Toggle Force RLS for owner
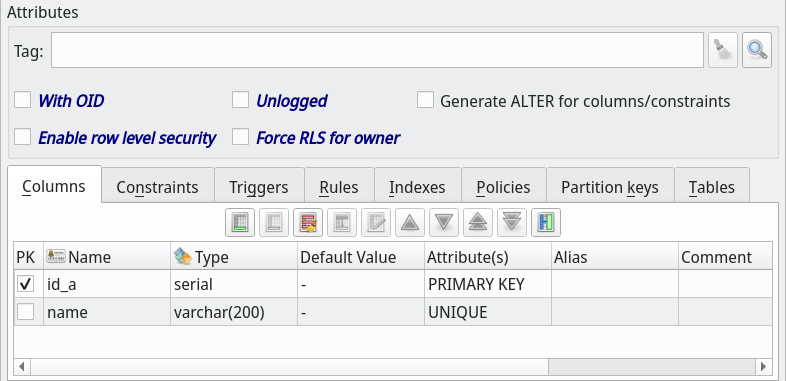786x381 pixels. [241, 136]
